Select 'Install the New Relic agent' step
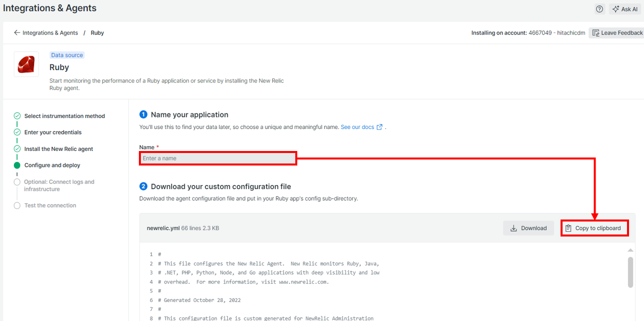 [x=58, y=149]
